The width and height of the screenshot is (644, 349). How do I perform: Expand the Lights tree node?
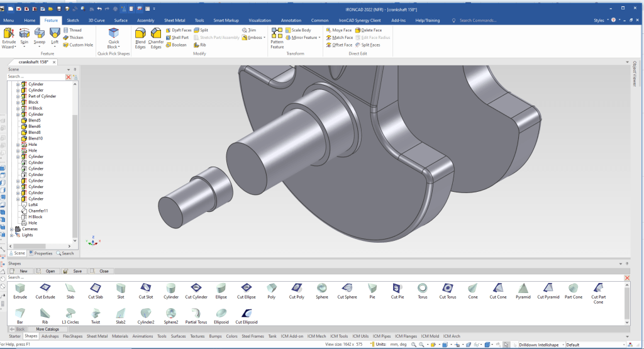pos(12,235)
